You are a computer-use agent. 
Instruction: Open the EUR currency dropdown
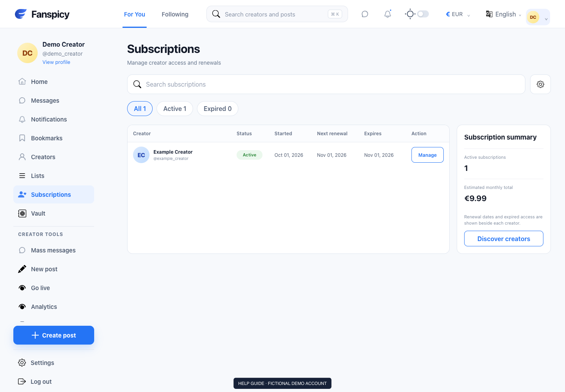click(x=458, y=14)
